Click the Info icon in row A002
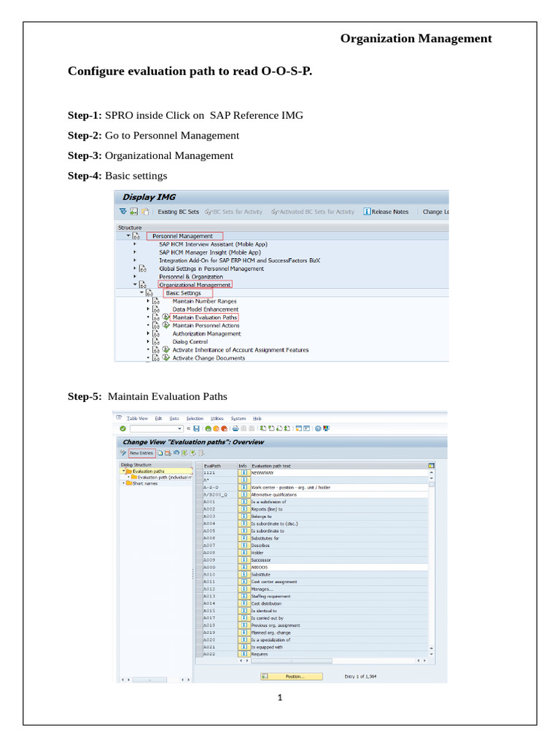560x747 pixels. click(x=244, y=508)
